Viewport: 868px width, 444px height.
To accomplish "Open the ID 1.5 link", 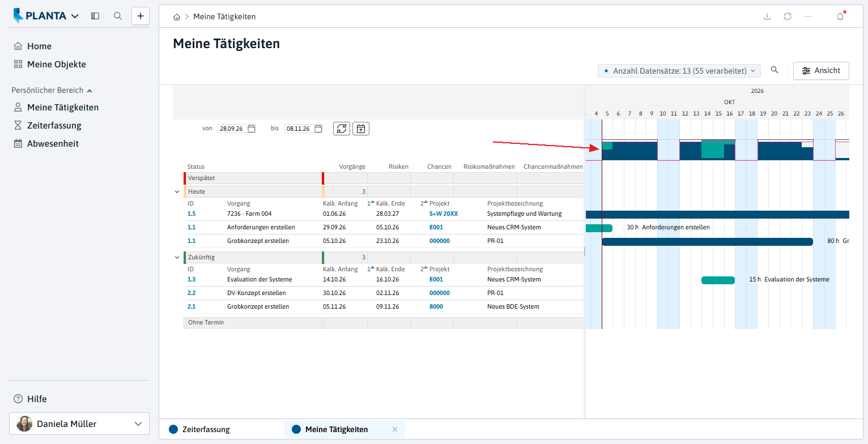I will click(192, 214).
